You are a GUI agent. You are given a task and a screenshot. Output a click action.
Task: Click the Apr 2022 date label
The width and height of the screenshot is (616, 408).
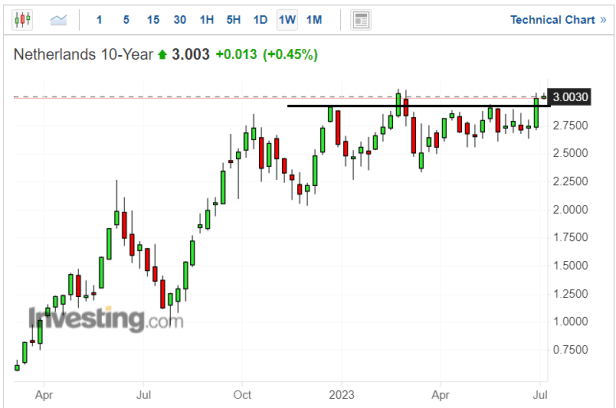(x=44, y=395)
